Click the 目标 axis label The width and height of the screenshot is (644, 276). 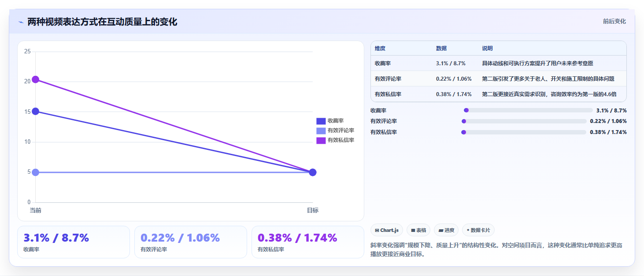pos(312,210)
